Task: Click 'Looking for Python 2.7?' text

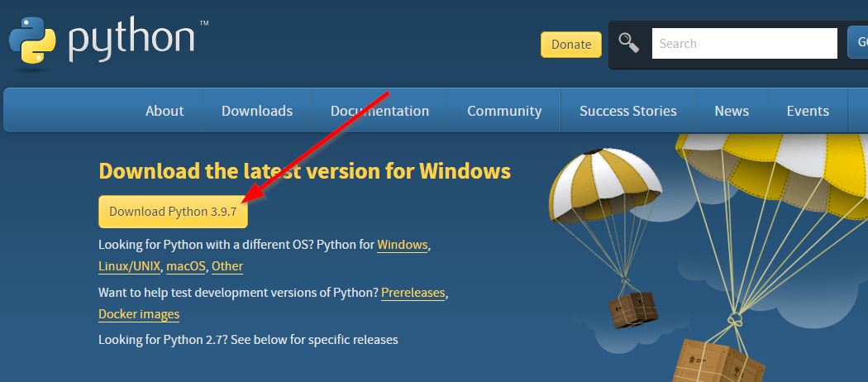Action: [163, 339]
